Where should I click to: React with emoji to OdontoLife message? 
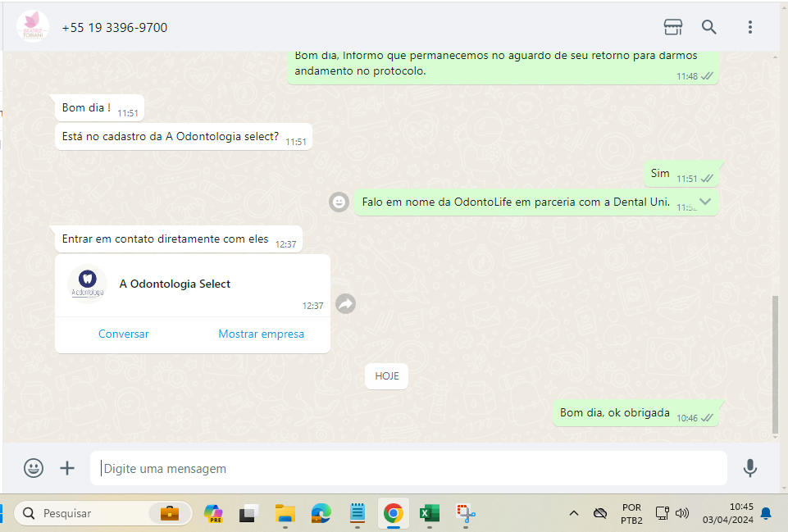339,202
